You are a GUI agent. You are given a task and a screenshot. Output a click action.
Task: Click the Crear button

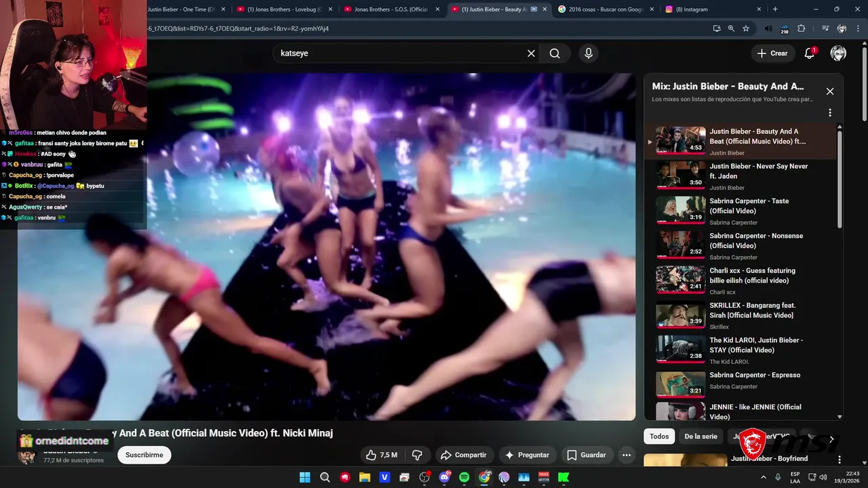[772, 54]
